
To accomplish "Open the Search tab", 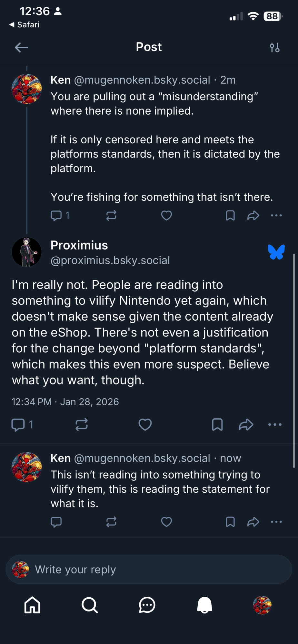I will tap(90, 605).
